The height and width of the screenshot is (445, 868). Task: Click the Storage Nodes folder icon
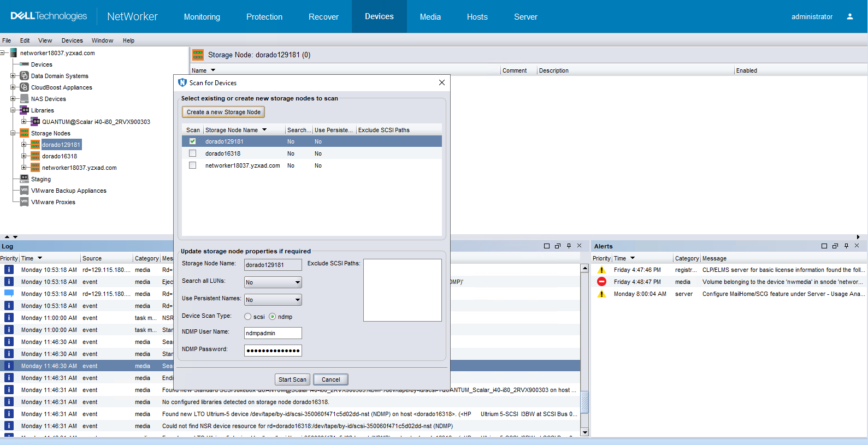click(x=24, y=133)
